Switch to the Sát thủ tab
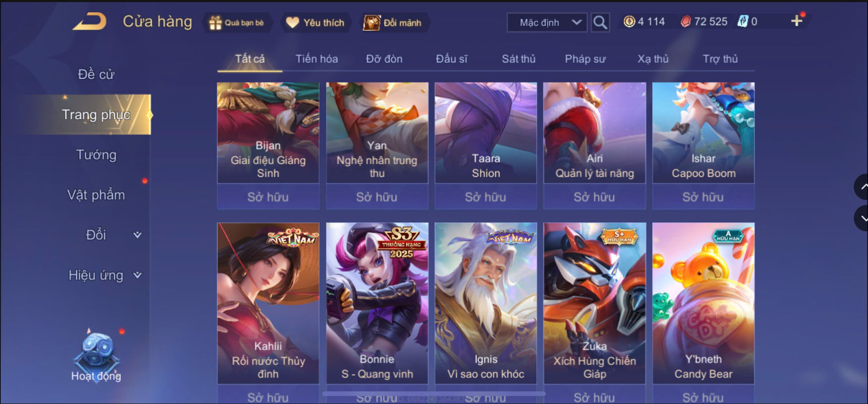The height and width of the screenshot is (404, 868). [x=518, y=59]
